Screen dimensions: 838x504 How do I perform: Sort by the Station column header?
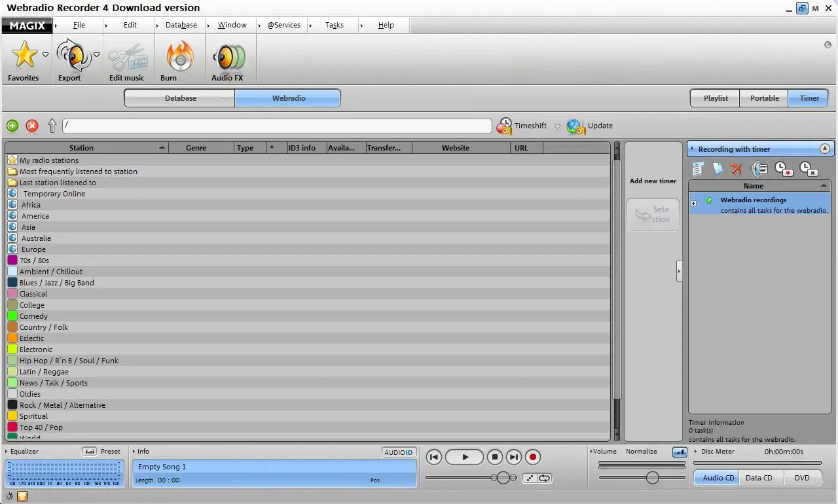[87, 148]
